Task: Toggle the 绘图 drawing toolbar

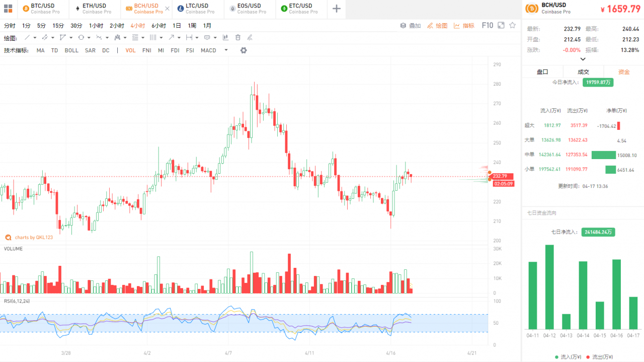Action: click(437, 25)
